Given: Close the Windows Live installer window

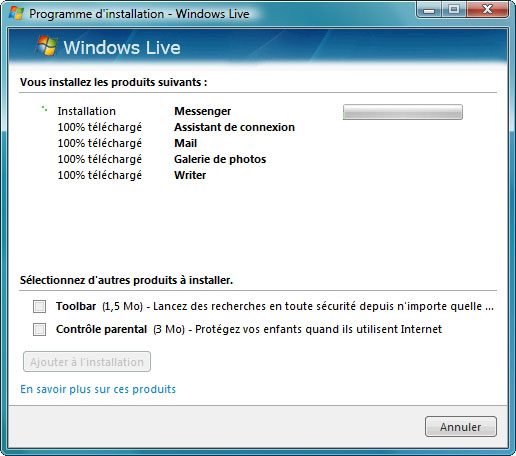Looking at the screenshot, I should 487,10.
